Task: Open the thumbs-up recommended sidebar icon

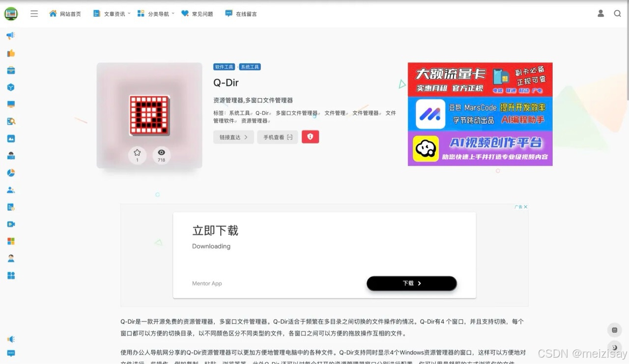Action: (11, 53)
